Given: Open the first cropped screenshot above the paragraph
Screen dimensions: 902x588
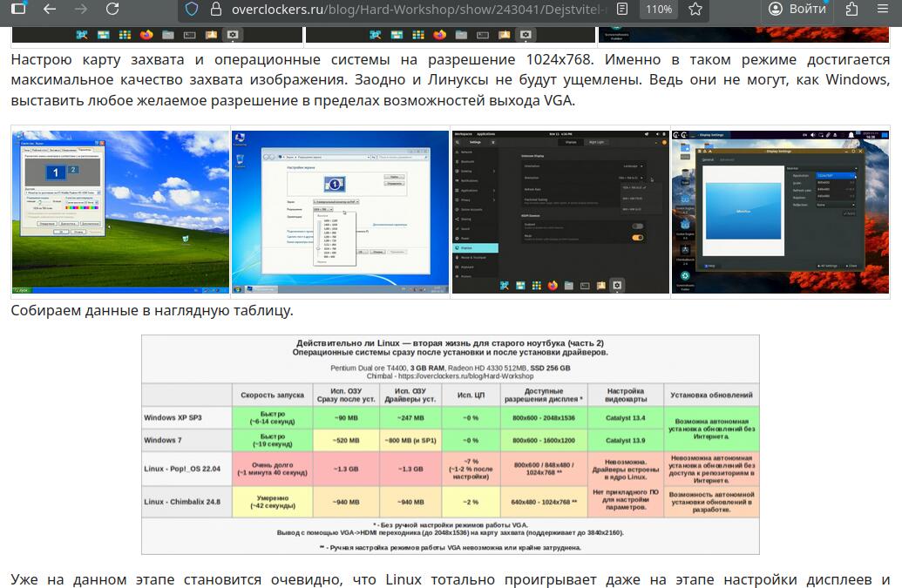Looking at the screenshot, I should pyautogui.click(x=157, y=35).
